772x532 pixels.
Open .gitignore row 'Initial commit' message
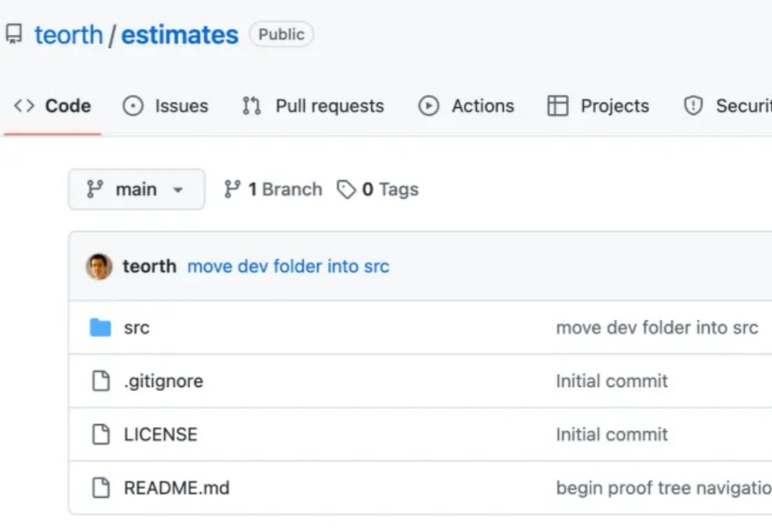pyautogui.click(x=611, y=381)
